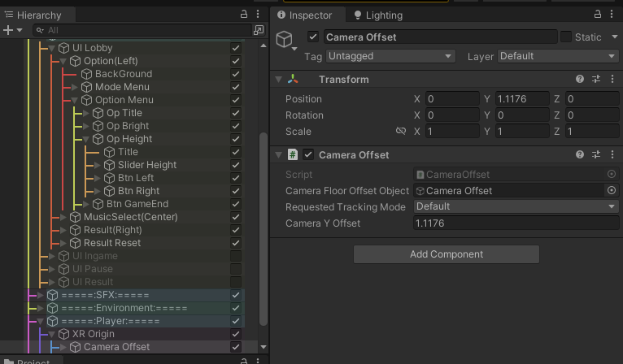Enable the Static checkbox
Viewport: 623px width, 364px height.
566,37
